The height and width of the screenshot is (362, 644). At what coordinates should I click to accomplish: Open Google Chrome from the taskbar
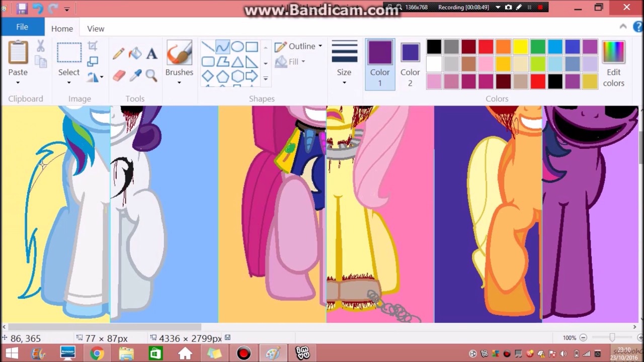point(97,353)
